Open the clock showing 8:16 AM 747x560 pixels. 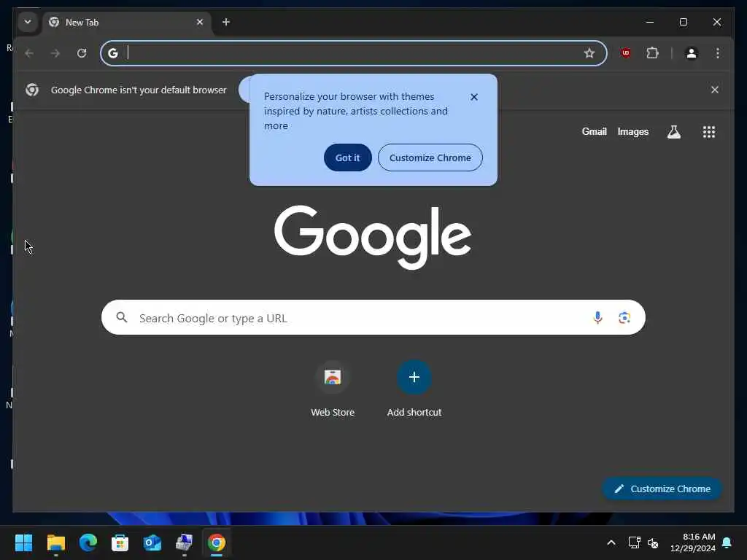pos(693,542)
